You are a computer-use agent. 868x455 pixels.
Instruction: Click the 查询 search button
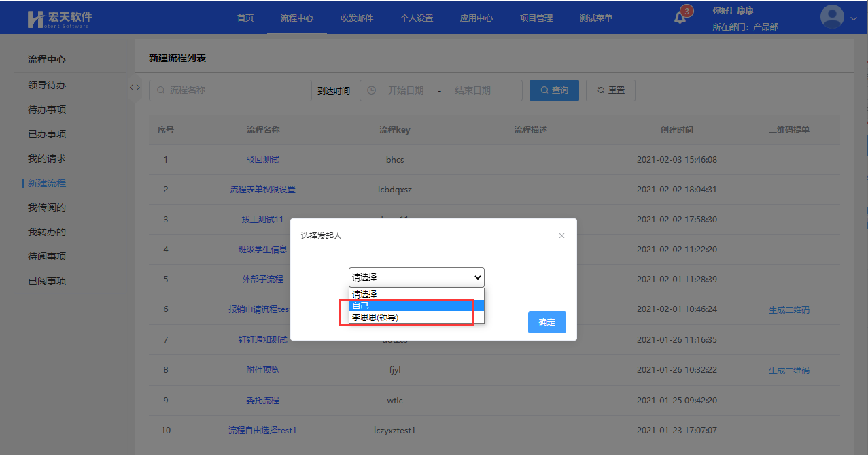(554, 90)
